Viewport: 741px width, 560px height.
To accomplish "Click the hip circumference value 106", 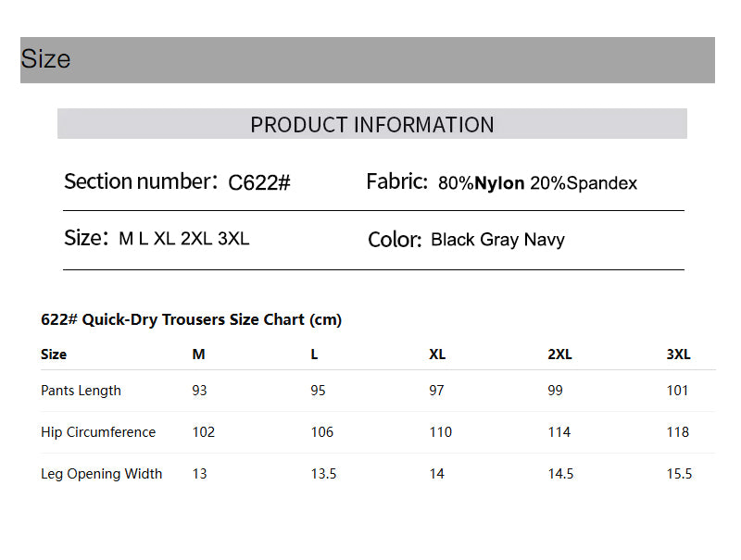I will coord(322,432).
